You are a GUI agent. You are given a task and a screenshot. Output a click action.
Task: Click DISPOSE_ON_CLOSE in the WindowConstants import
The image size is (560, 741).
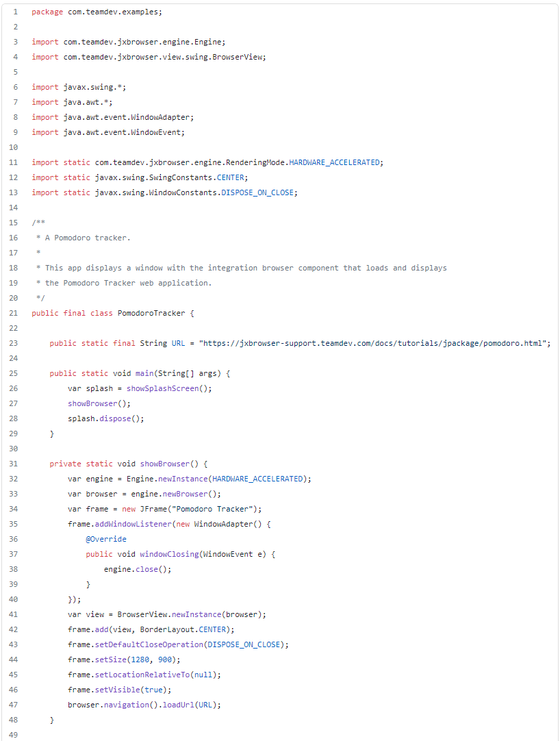(257, 193)
